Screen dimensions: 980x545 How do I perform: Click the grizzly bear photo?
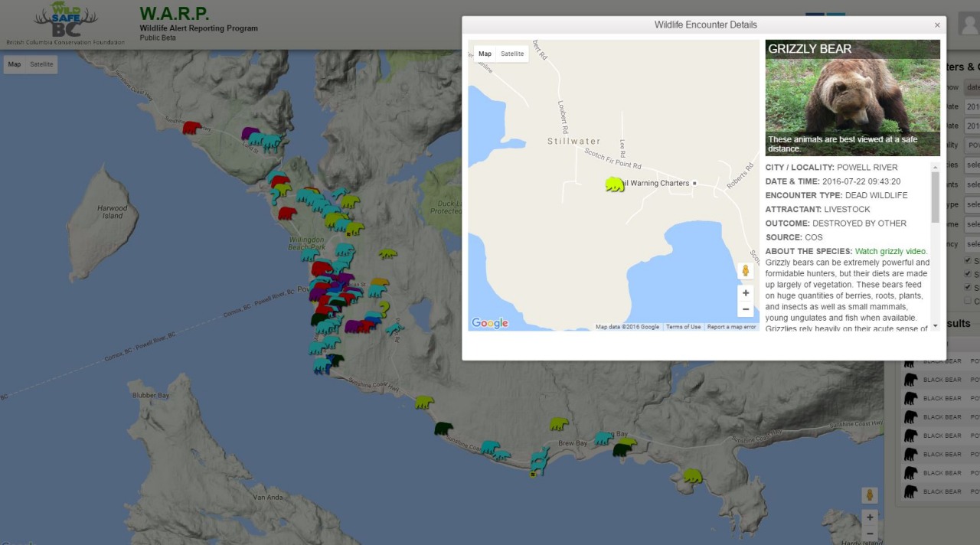(x=852, y=97)
